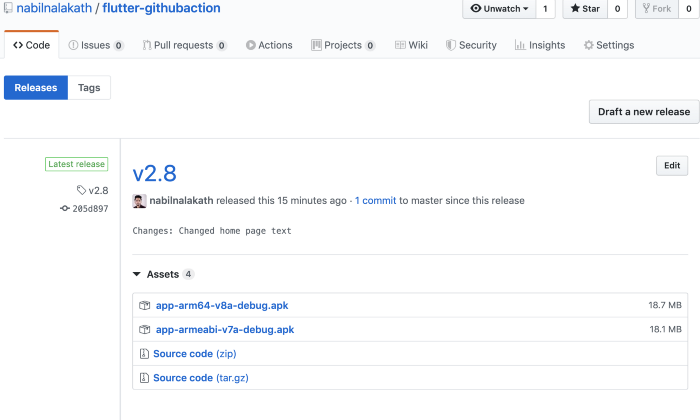Click file icon beside Source code (tar.gz)

145,377
